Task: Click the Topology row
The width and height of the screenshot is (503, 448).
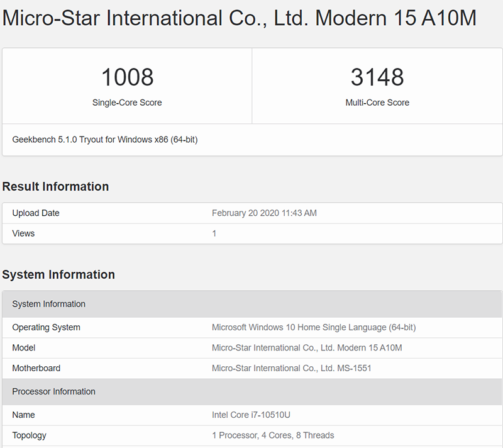Action: [30, 435]
